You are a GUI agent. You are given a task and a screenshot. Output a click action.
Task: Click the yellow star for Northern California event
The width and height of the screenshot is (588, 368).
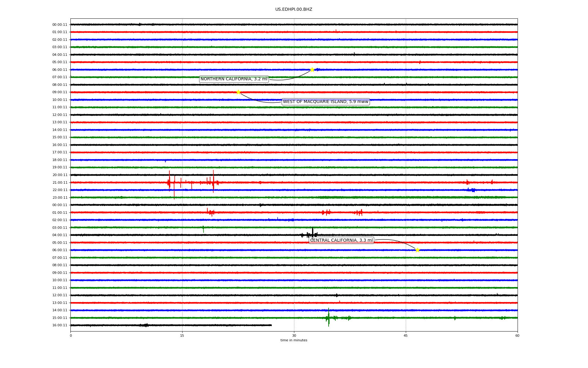(312, 70)
